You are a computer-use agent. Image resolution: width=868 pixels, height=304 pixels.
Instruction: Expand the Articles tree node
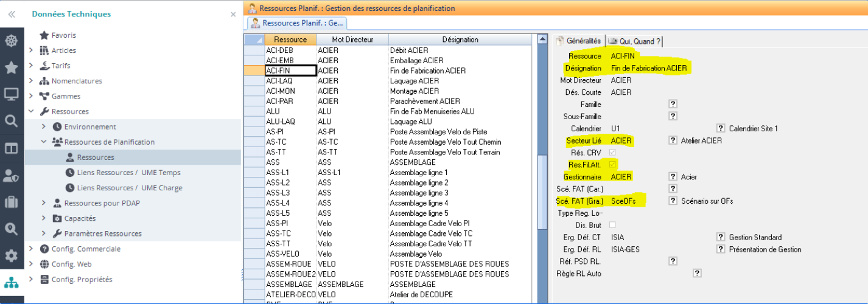[x=31, y=50]
